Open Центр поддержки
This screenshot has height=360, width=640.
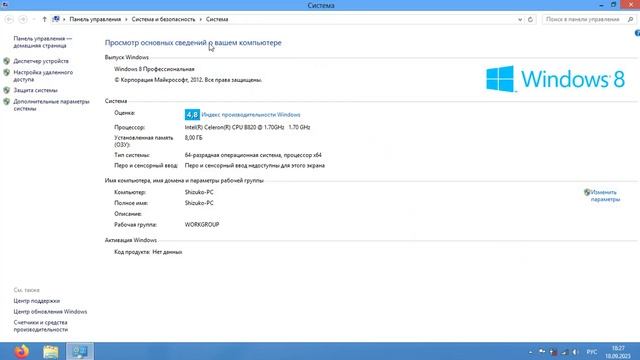37,301
